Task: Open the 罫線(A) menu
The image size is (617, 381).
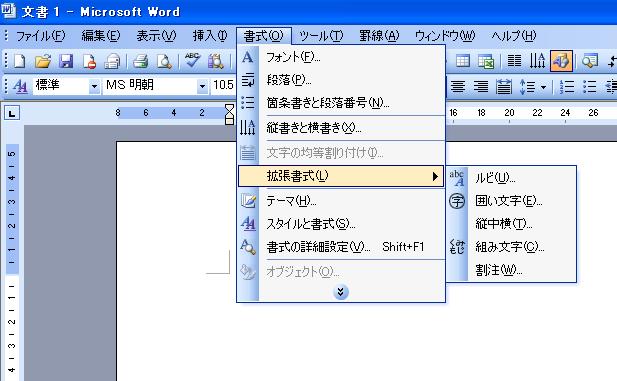Action: pos(379,36)
